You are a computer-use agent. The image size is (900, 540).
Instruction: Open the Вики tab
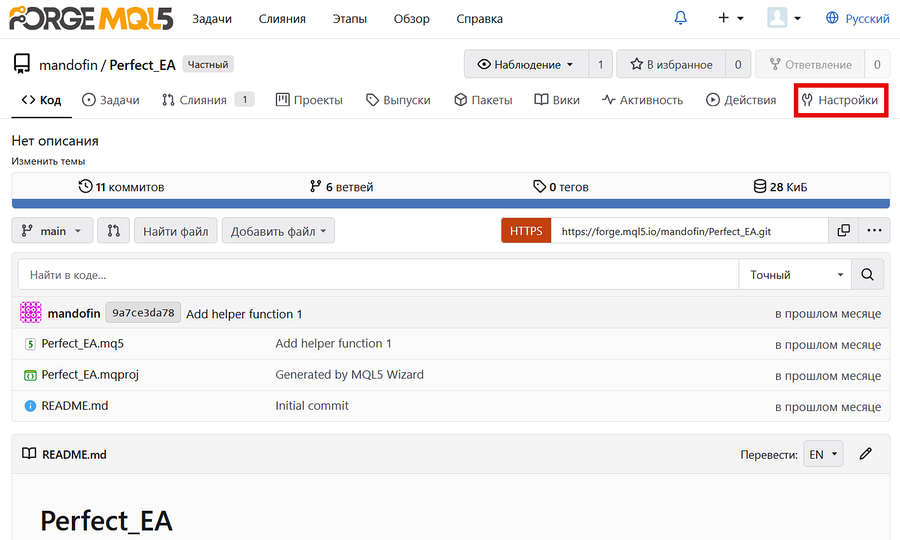(557, 100)
